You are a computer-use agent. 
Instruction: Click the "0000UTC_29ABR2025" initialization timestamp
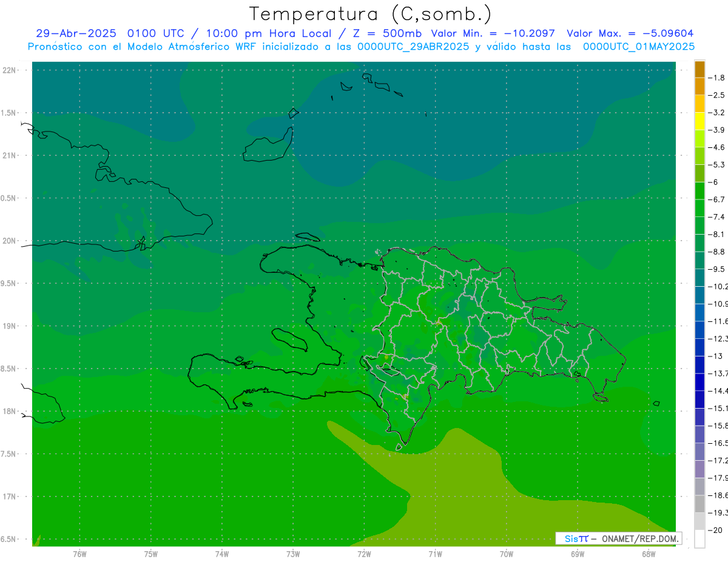coord(413,47)
